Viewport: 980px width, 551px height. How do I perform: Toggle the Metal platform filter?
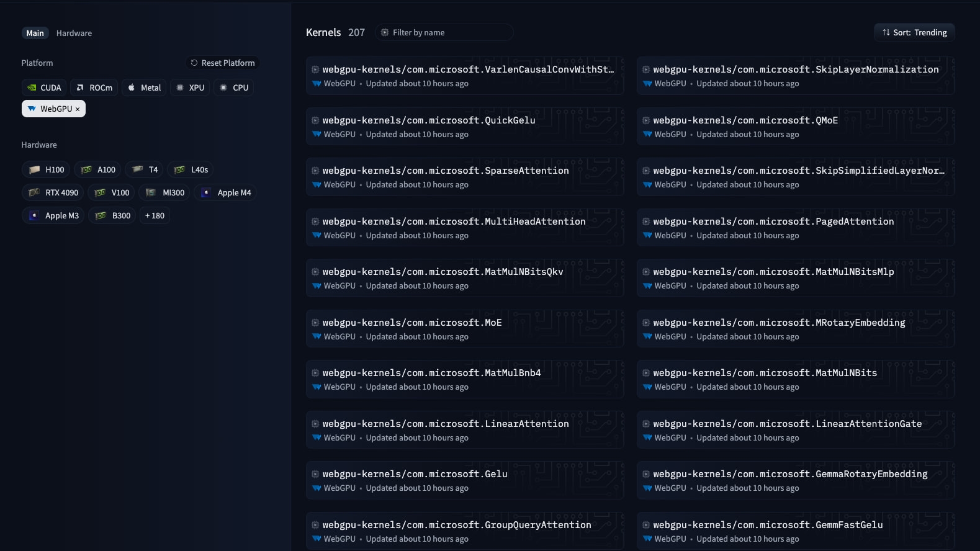pyautogui.click(x=144, y=87)
